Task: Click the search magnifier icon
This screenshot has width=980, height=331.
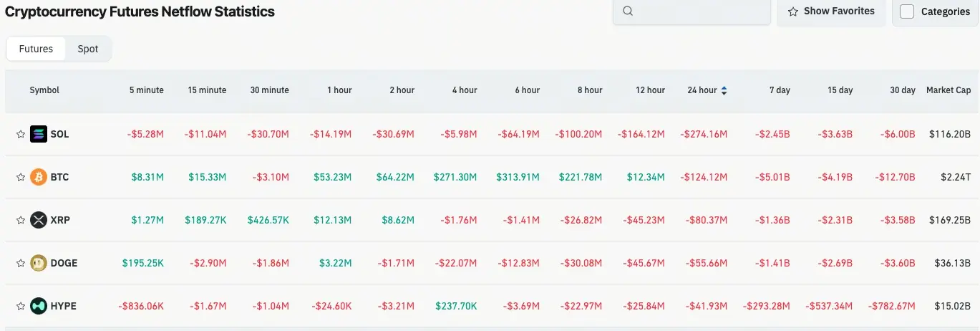Action: [x=628, y=11]
